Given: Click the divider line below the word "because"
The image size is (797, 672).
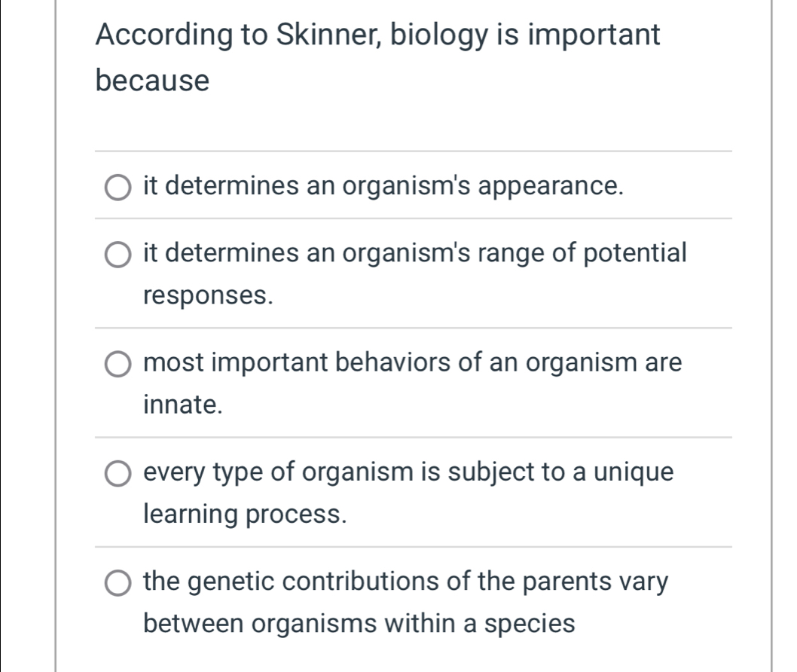Looking at the screenshot, I should tap(414, 151).
